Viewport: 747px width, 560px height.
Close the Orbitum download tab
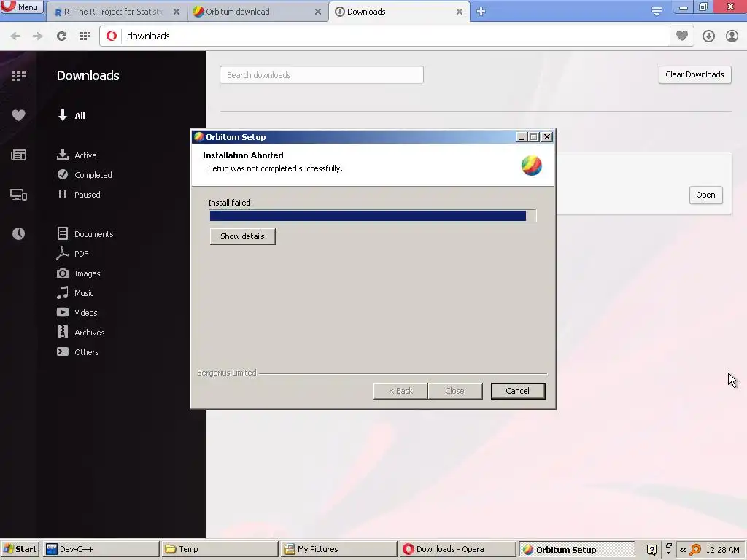(x=318, y=12)
